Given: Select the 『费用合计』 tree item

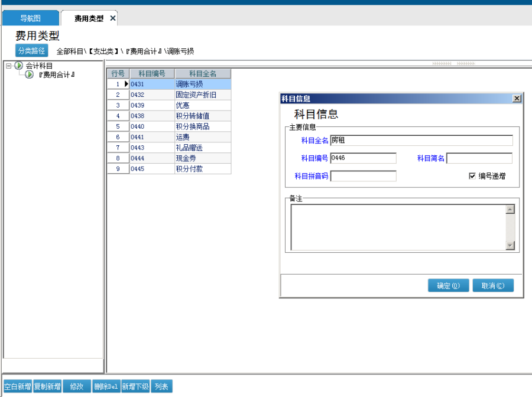Looking at the screenshot, I should coord(56,74).
